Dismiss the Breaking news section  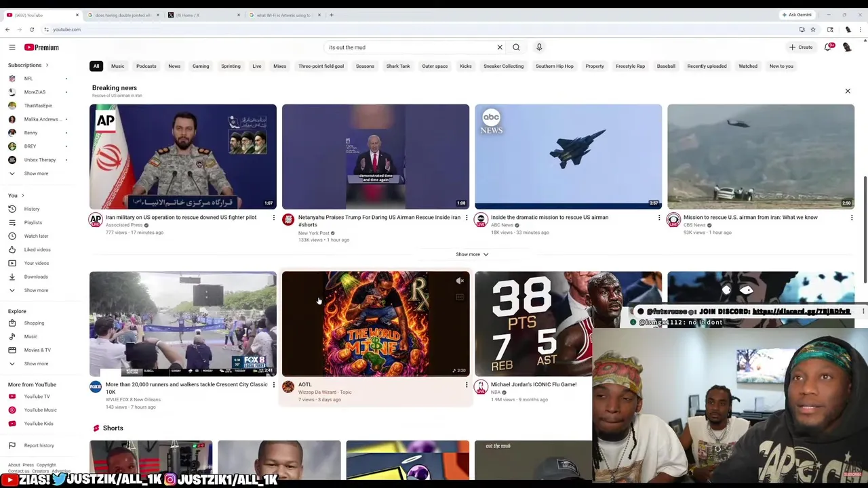[848, 91]
